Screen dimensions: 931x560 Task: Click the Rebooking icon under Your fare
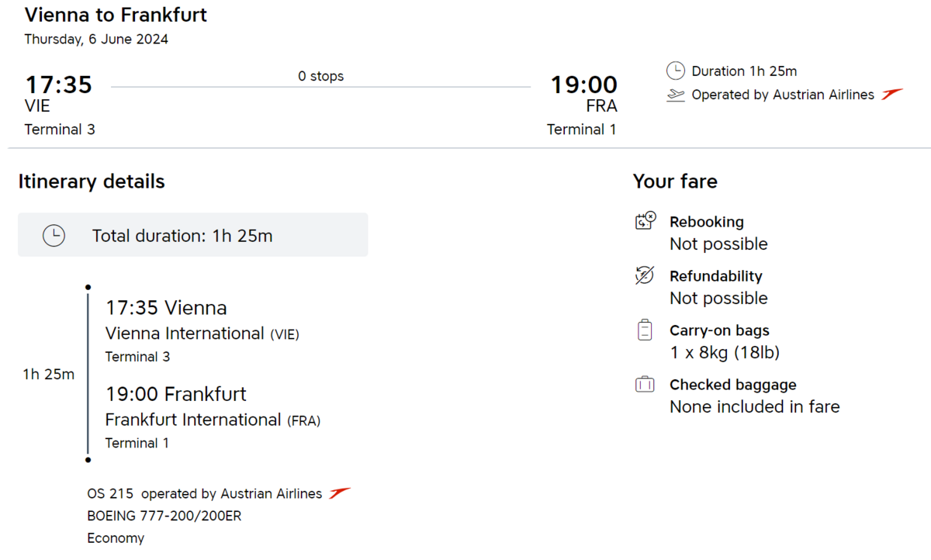(645, 222)
